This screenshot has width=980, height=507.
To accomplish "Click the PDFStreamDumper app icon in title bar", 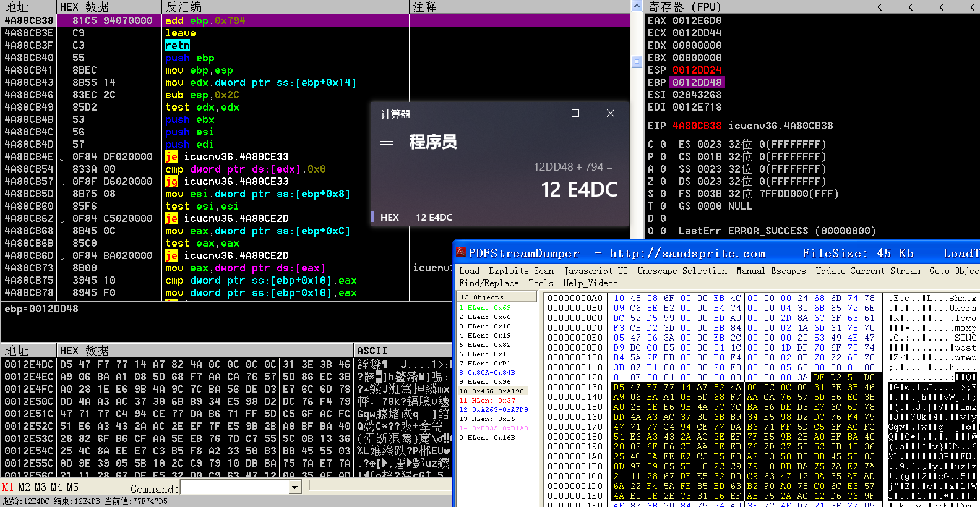I will tap(461, 252).
